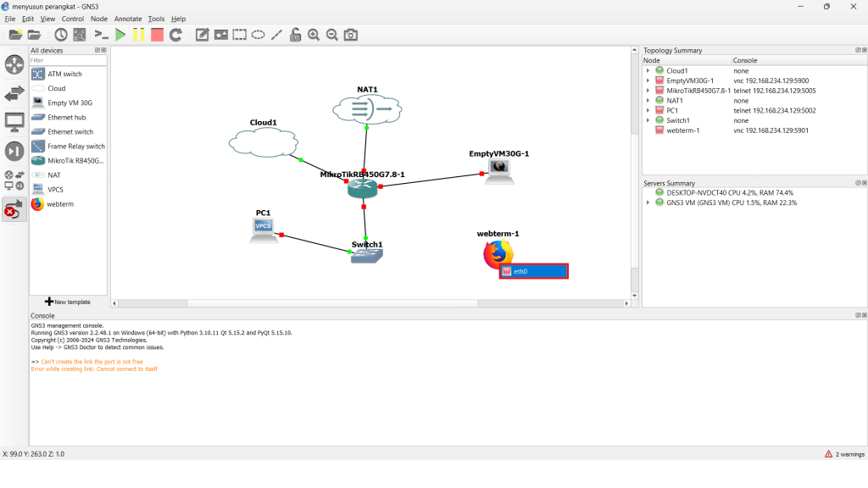Open the Browse routers category in sidebar
The width and height of the screenshot is (868, 488).
point(14,65)
